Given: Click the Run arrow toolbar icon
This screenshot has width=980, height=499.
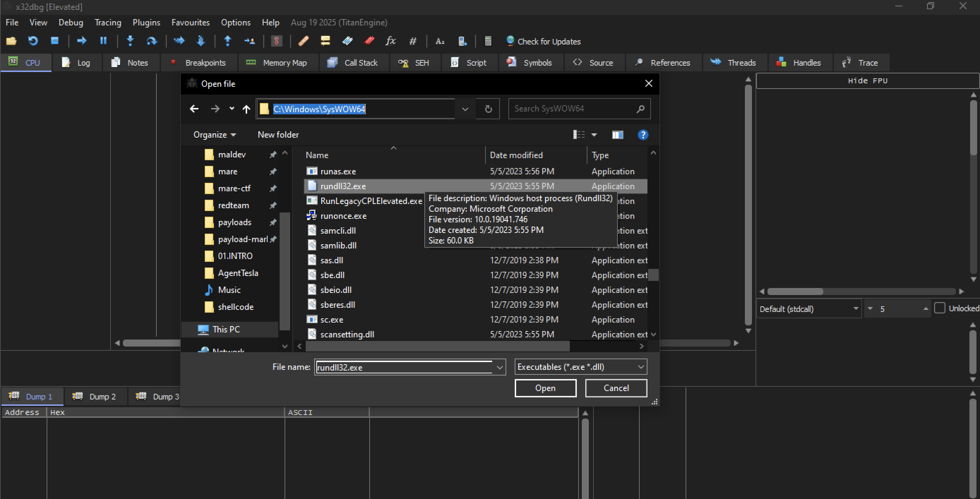Looking at the screenshot, I should (x=82, y=41).
